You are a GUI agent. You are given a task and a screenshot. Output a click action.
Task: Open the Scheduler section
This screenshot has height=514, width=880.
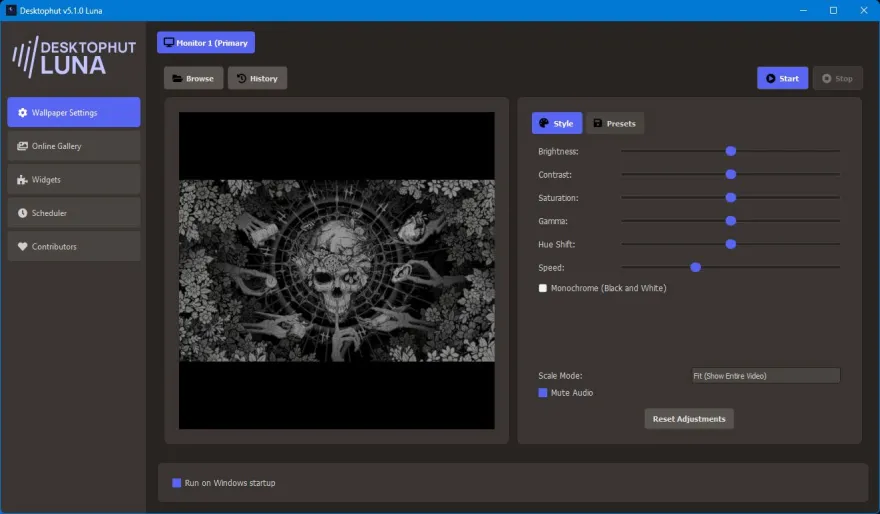[x=74, y=213]
